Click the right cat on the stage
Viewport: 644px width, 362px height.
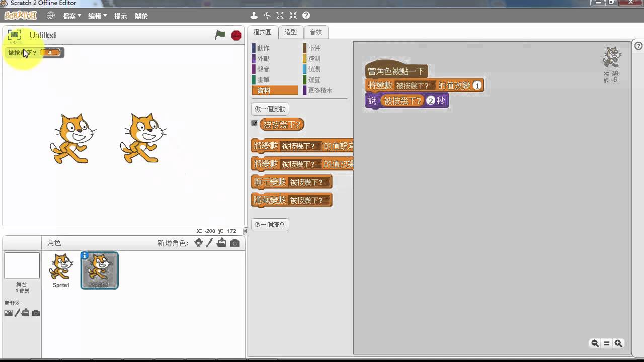(x=143, y=138)
